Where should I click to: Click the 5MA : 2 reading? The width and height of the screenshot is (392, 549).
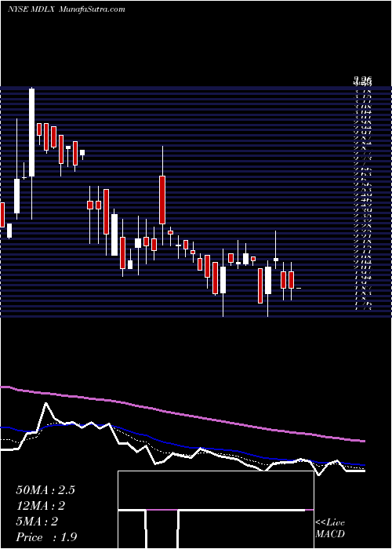(37, 522)
